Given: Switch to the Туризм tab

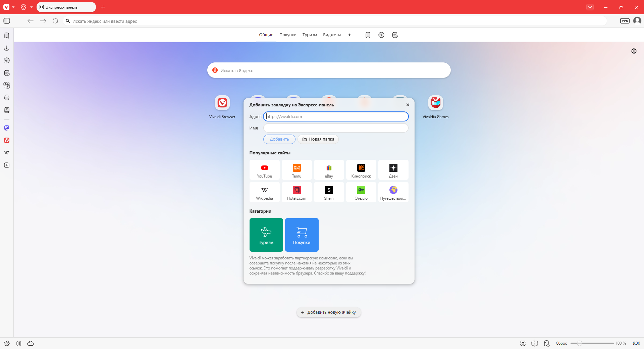Looking at the screenshot, I should coord(310,35).
